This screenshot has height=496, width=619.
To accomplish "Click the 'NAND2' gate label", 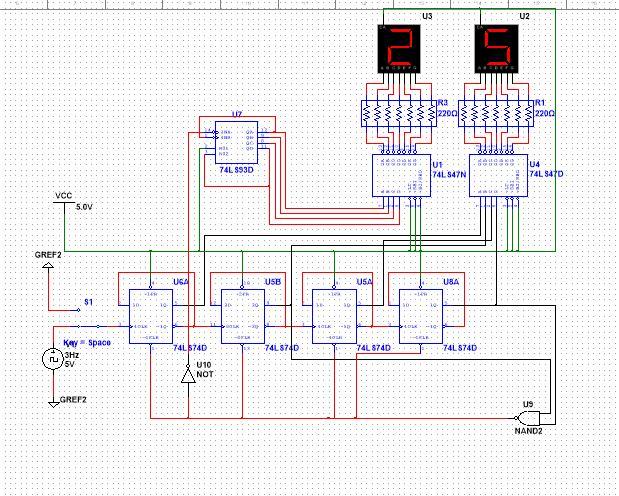I will tap(528, 431).
